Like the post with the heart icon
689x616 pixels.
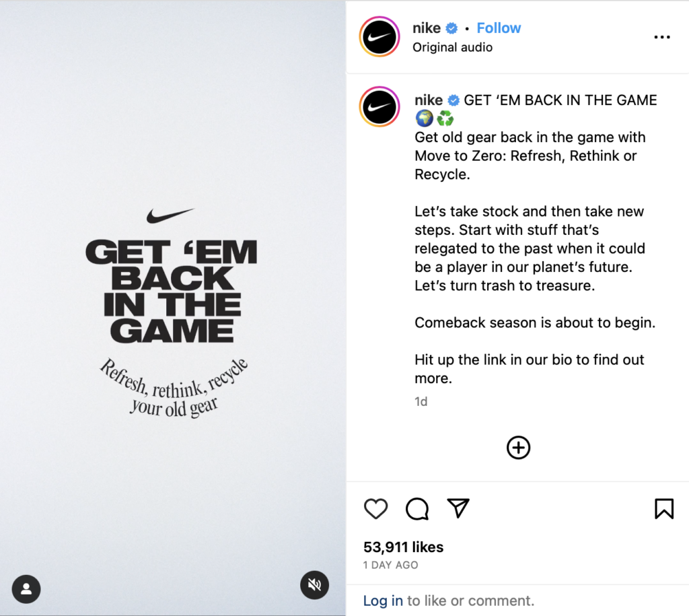click(375, 509)
